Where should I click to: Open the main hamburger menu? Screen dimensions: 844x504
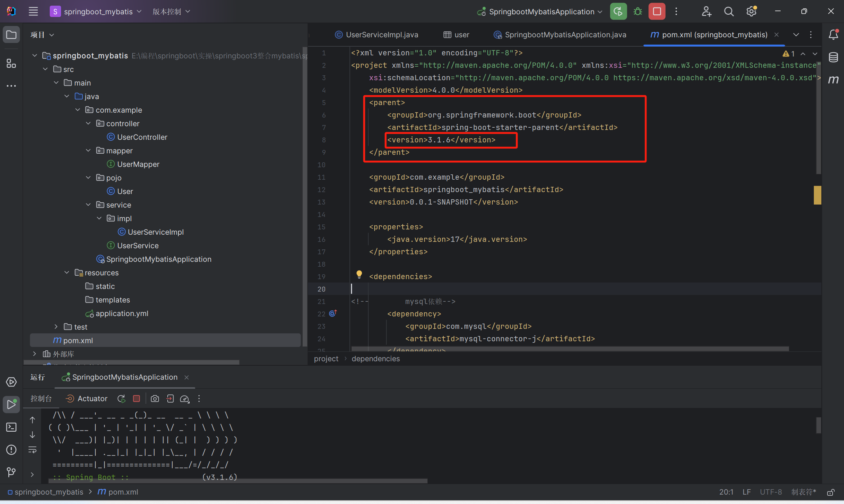pos(33,11)
